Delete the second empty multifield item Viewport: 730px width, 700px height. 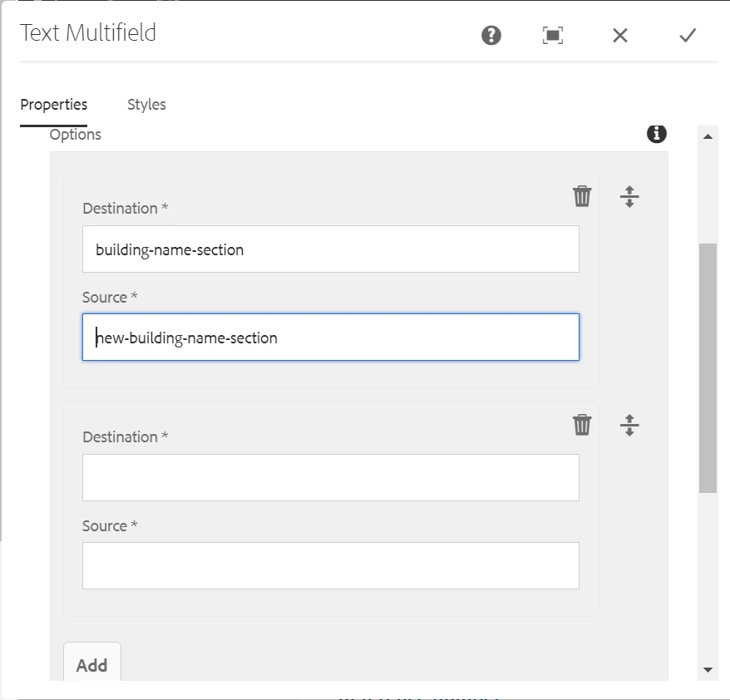(582, 425)
